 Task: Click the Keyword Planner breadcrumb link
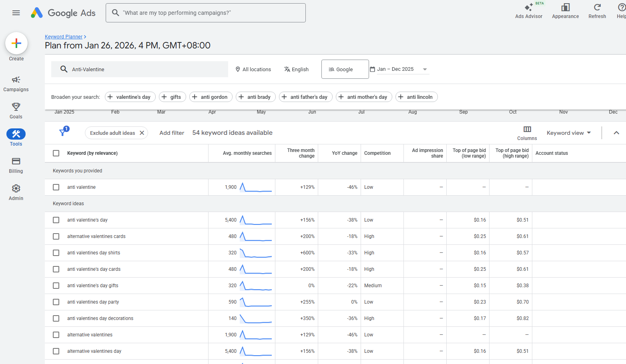64,37
